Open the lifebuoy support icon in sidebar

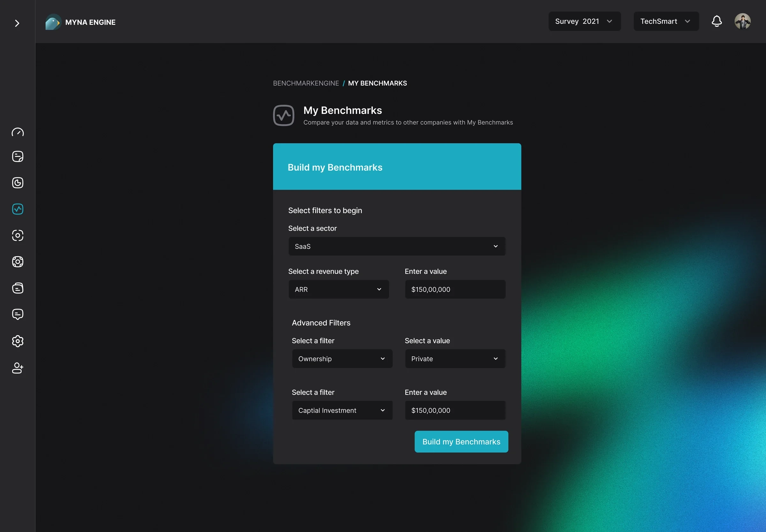(x=18, y=262)
